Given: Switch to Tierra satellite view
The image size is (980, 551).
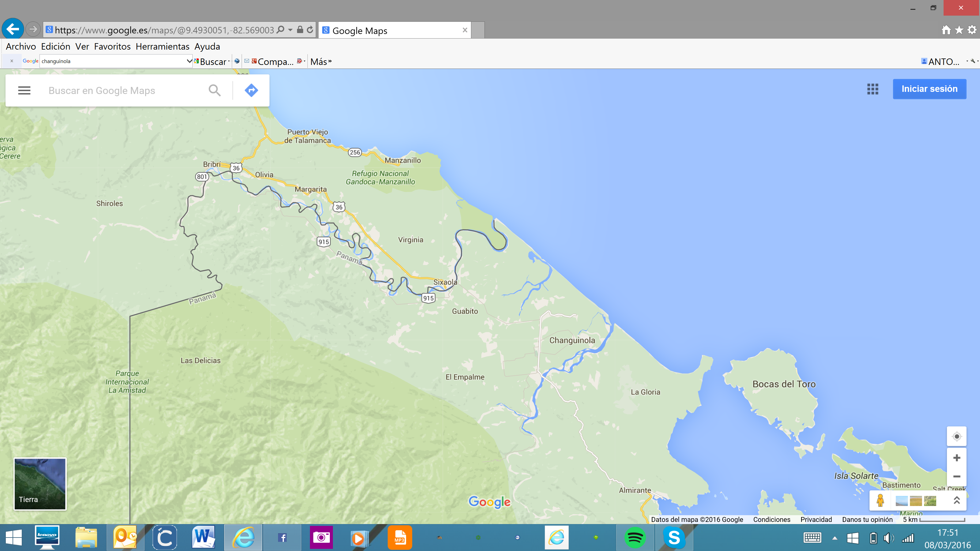Looking at the screenshot, I should (x=40, y=484).
